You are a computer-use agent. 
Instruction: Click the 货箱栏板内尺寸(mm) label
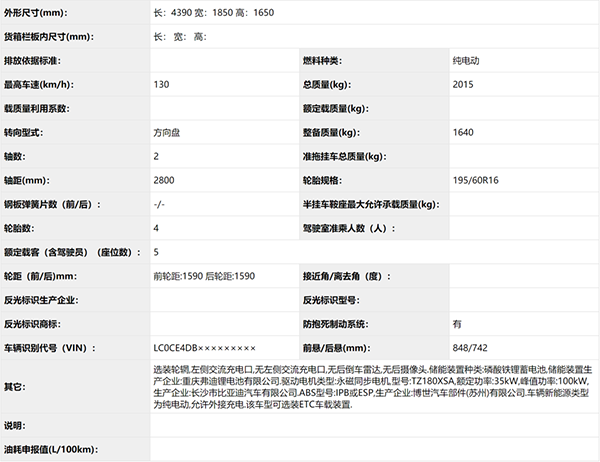coord(49,37)
